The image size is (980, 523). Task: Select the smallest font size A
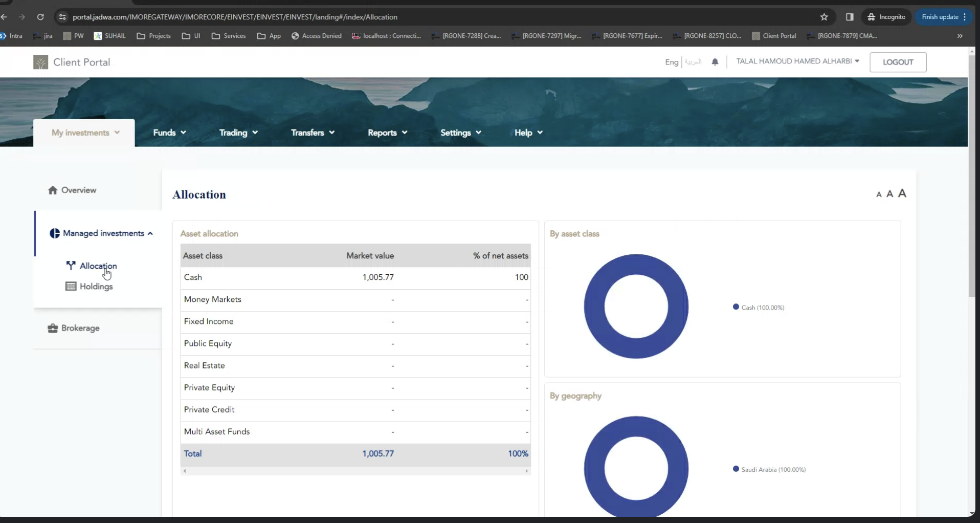[879, 194]
